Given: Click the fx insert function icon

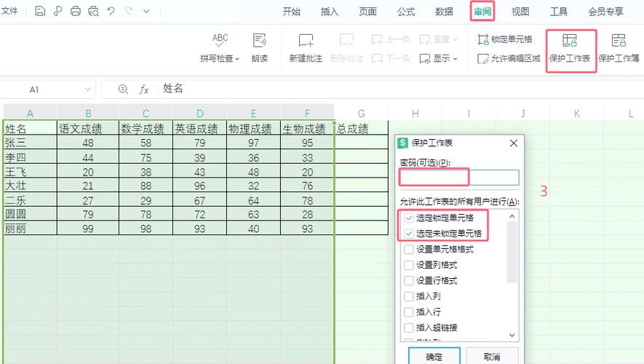Looking at the screenshot, I should point(143,89).
